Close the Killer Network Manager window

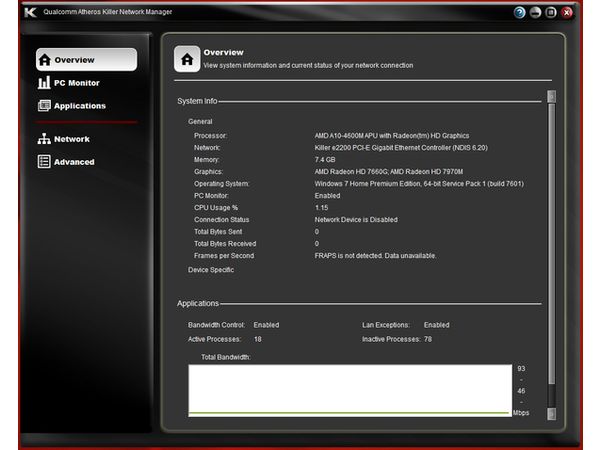pos(567,13)
